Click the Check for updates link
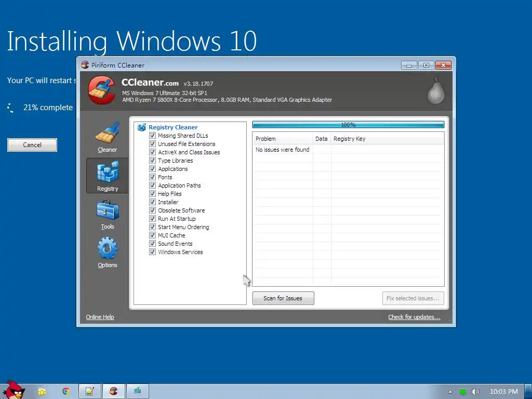Screen dimensions: 532x399 click(x=414, y=317)
